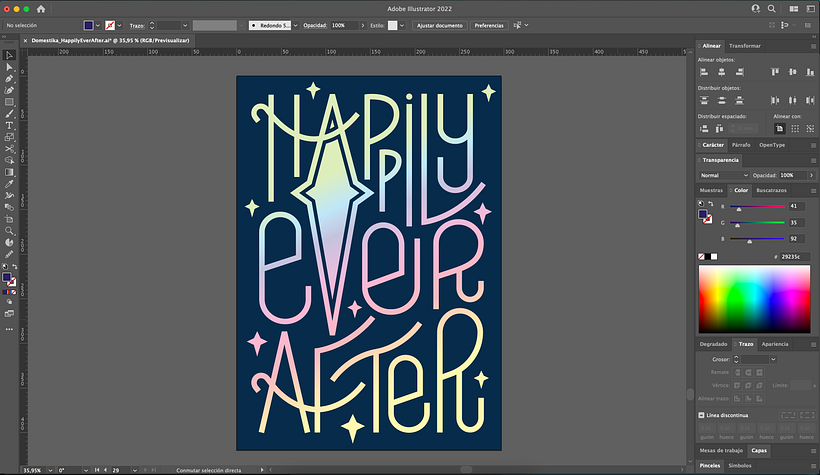Open Align panel options menu

[x=813, y=46]
